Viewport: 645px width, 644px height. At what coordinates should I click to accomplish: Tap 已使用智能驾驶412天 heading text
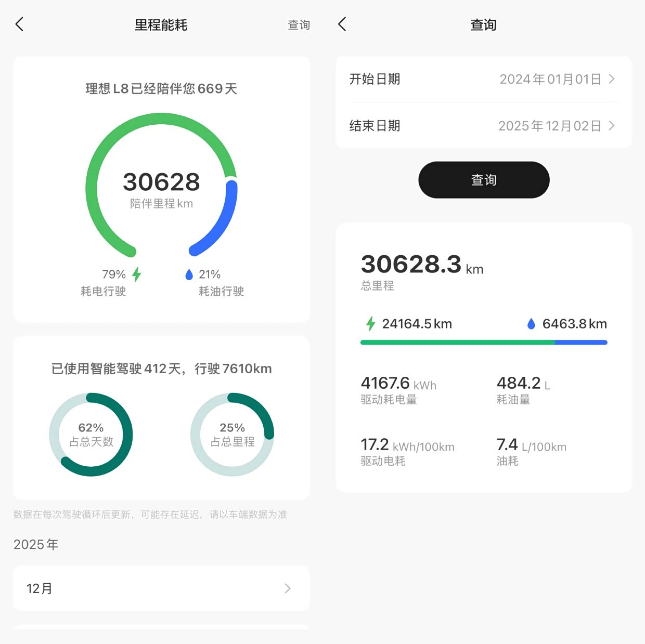coord(161,369)
